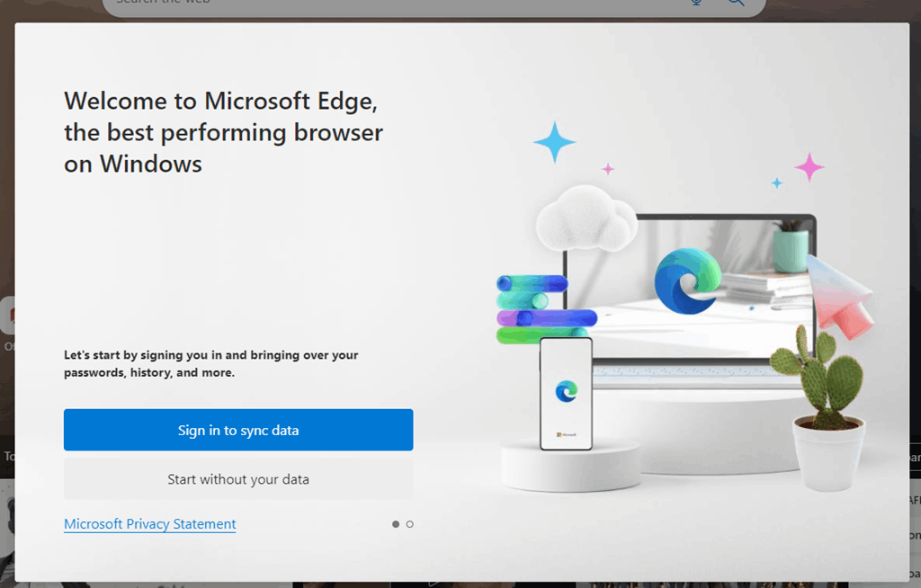Choose Start without your data

click(x=238, y=479)
